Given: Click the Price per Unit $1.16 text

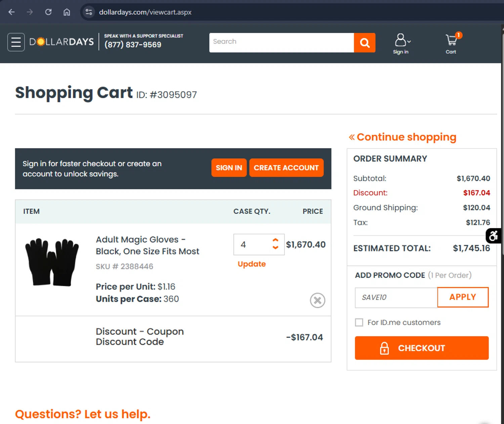Looking at the screenshot, I should 135,287.
